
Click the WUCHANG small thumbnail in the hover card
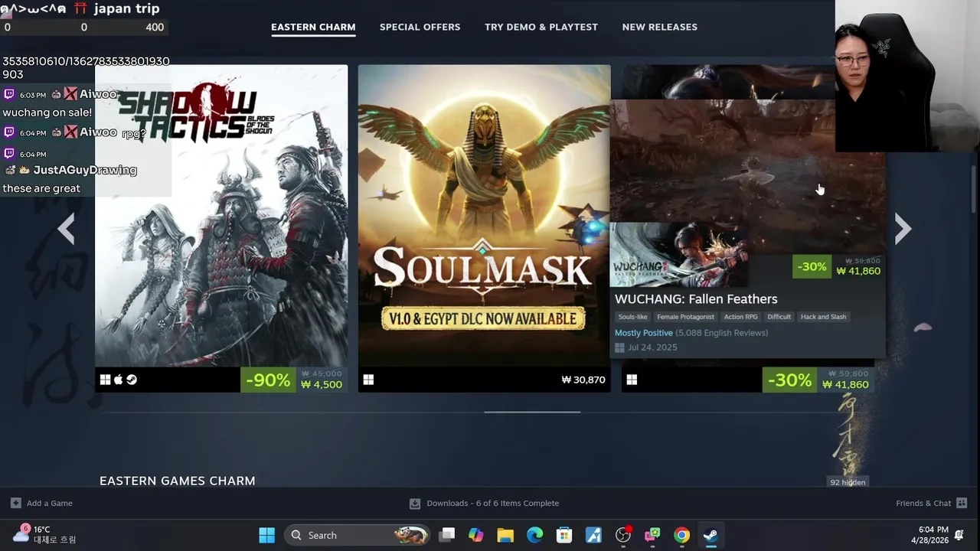(x=679, y=255)
